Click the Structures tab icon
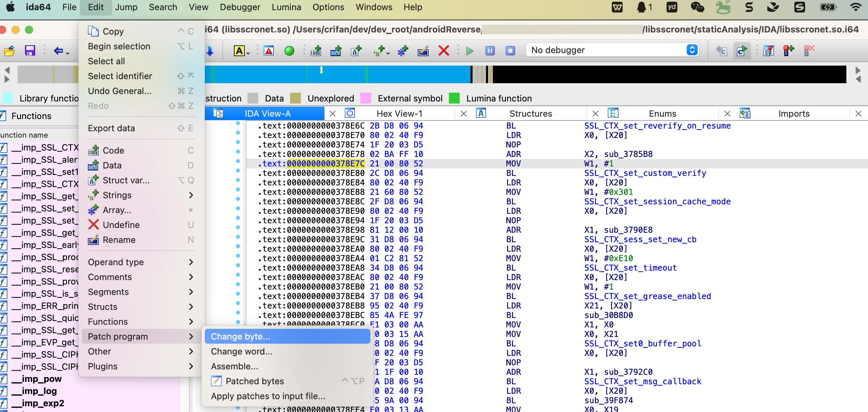The height and width of the screenshot is (412, 868). coord(481,113)
